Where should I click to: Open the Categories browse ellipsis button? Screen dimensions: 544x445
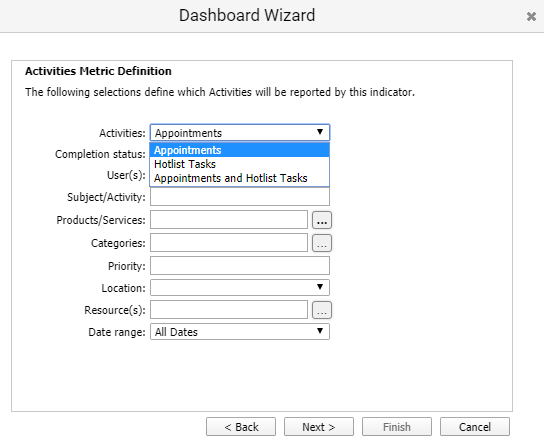pyautogui.click(x=322, y=243)
